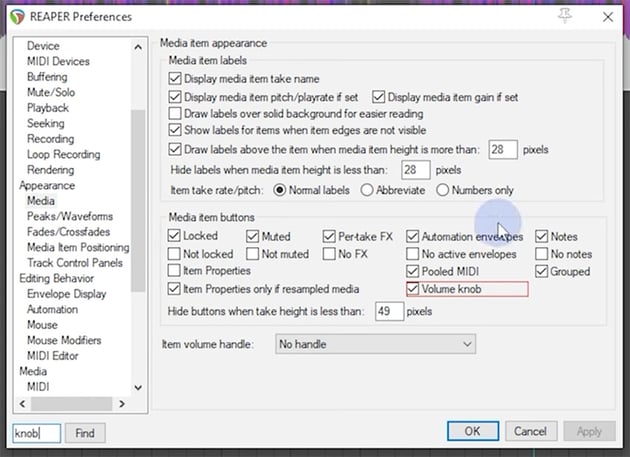Screen dimensions: 630x457
Task: Toggle Automation envelopes checkbox
Action: (x=413, y=236)
